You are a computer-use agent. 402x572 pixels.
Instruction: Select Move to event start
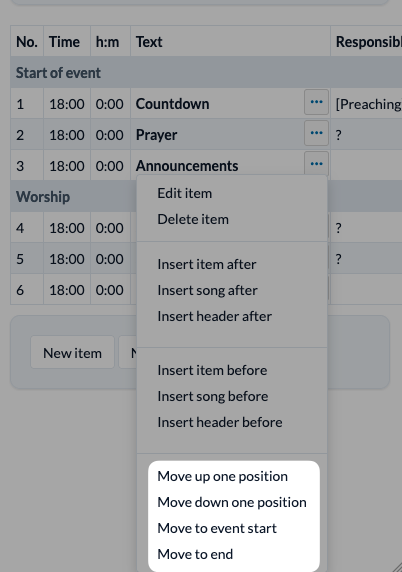tap(217, 528)
